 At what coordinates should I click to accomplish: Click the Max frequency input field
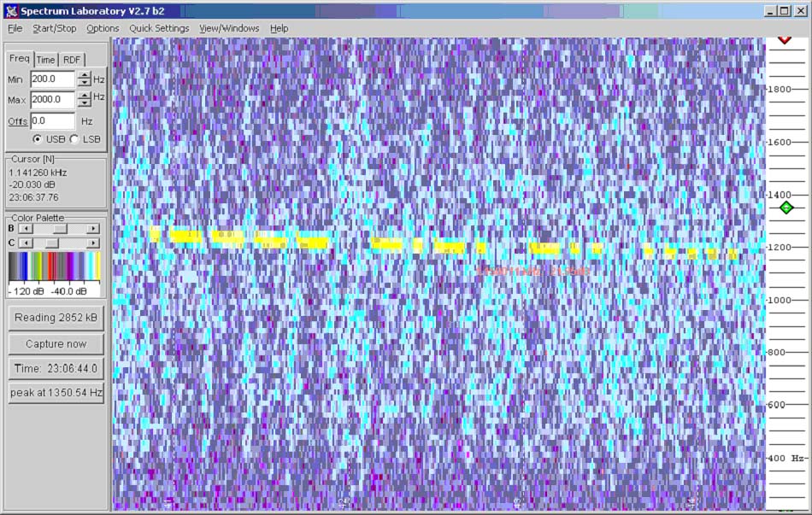click(x=52, y=99)
